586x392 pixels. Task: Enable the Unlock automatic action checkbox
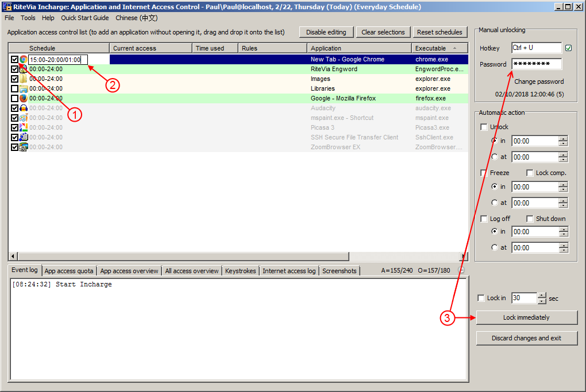point(484,127)
